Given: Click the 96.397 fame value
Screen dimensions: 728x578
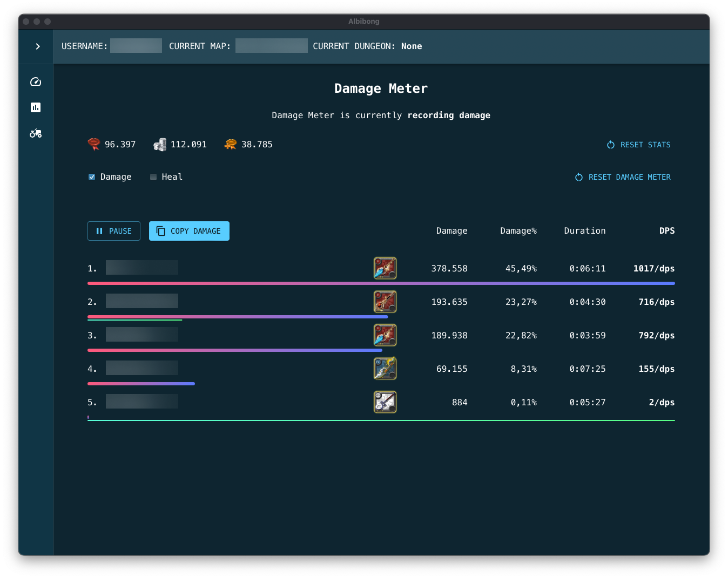Looking at the screenshot, I should click(x=120, y=145).
